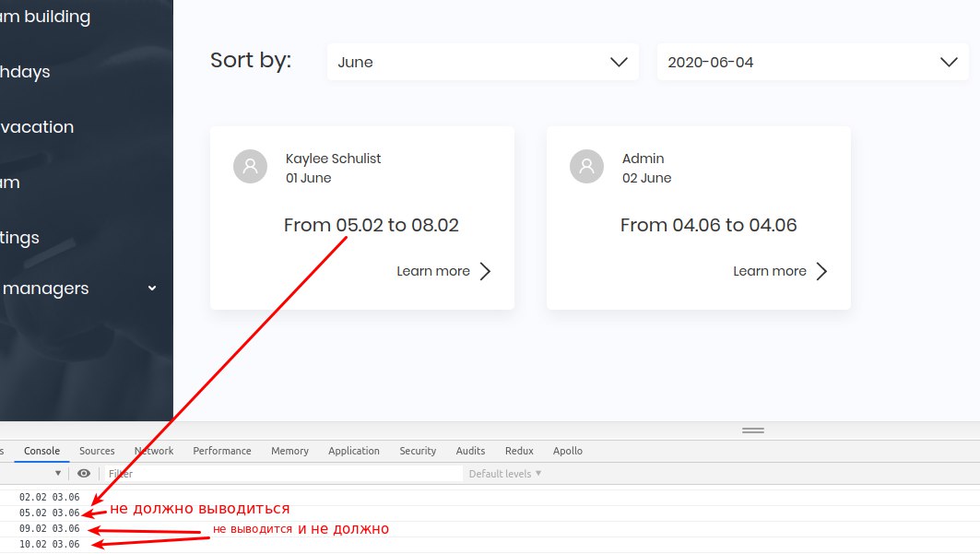This screenshot has width=980, height=554.
Task: Click console log line 02.02 03.06
Action: click(50, 497)
